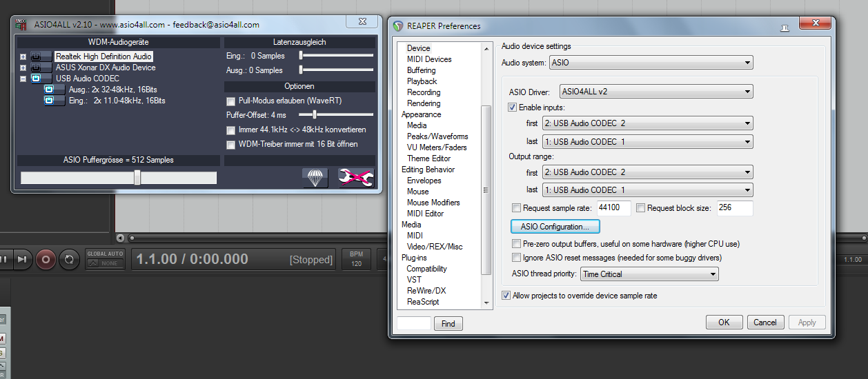Open the ASIO thread priority dropdown
This screenshot has width=868, height=379.
649,274
